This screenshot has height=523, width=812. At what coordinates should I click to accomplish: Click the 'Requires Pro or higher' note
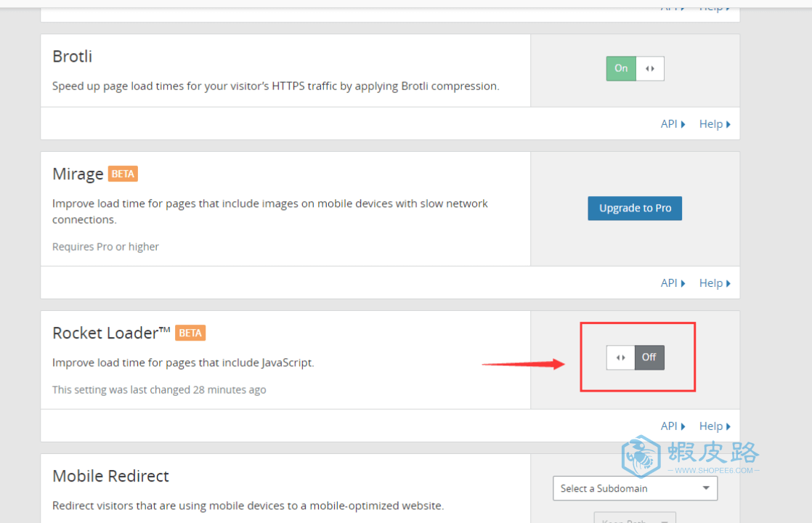[x=105, y=246]
